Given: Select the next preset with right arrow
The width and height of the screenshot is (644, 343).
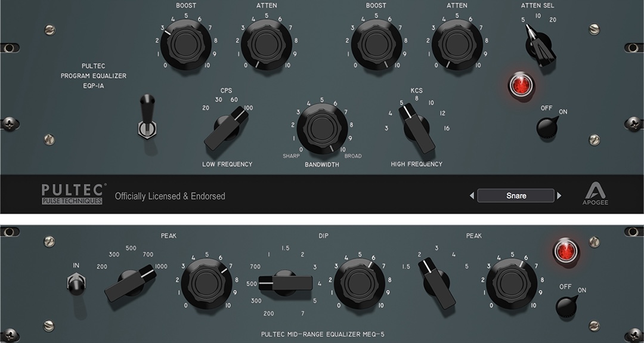Looking at the screenshot, I should pyautogui.click(x=559, y=196).
